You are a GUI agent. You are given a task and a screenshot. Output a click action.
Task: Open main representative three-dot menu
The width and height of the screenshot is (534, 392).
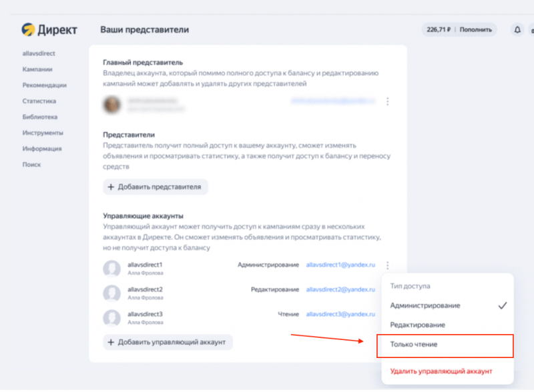tap(388, 101)
